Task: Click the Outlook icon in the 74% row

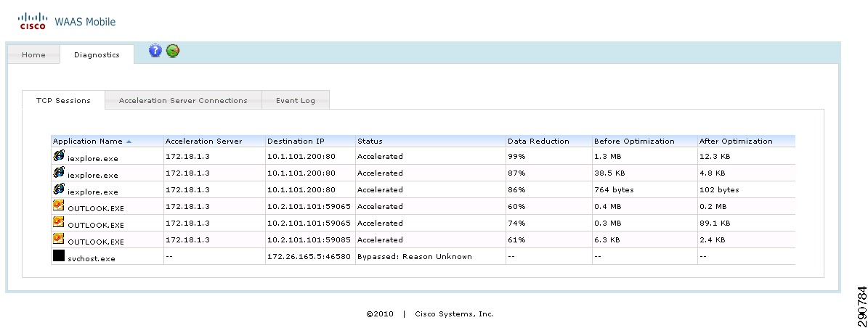Action: tap(59, 222)
